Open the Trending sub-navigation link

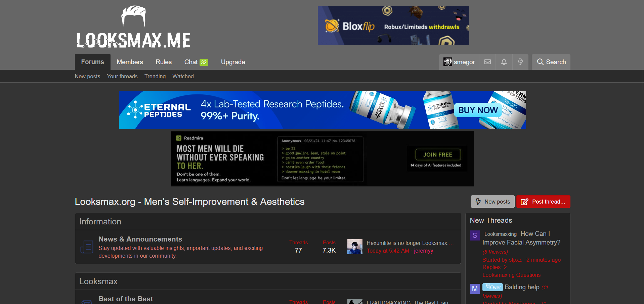pos(155,76)
